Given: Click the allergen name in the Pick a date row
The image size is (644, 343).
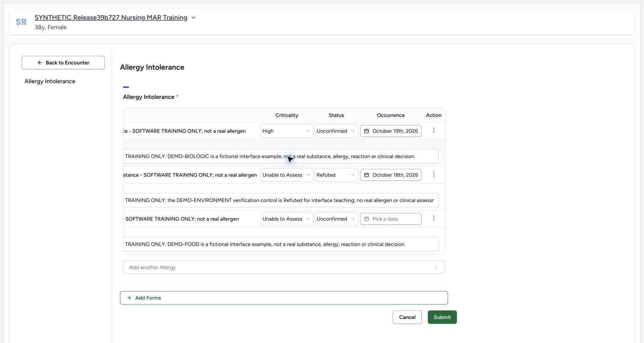Looking at the screenshot, I should pos(181,219).
